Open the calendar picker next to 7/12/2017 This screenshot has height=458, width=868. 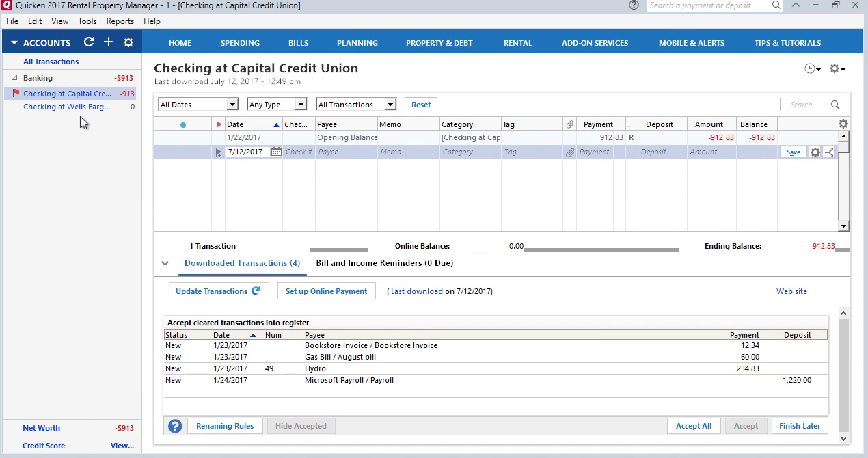pos(275,152)
